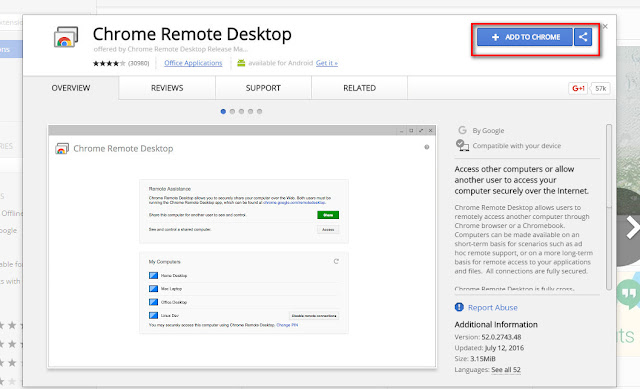The image size is (640, 389).
Task: Select Home Desktop computer icon in preview
Action: [x=153, y=276]
